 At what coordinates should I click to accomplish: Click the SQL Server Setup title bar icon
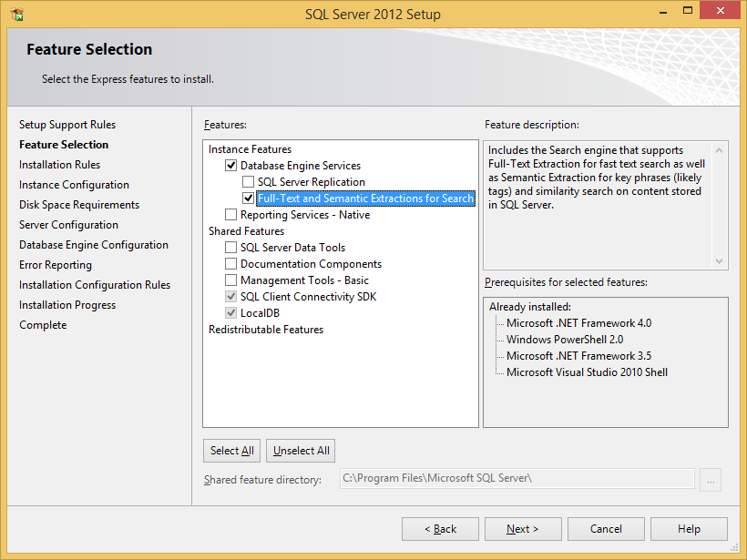(16, 15)
